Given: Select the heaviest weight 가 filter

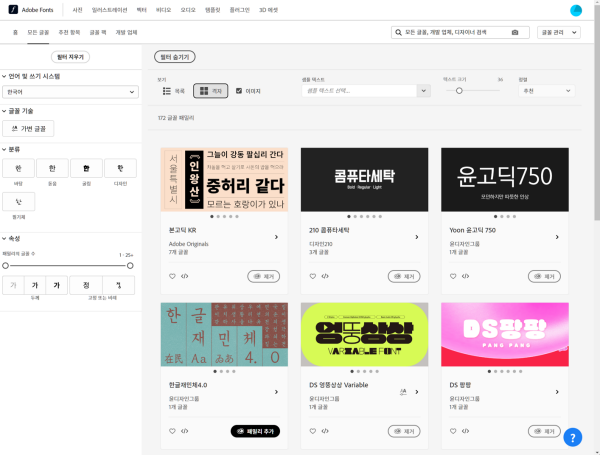Looking at the screenshot, I should click(x=57, y=285).
